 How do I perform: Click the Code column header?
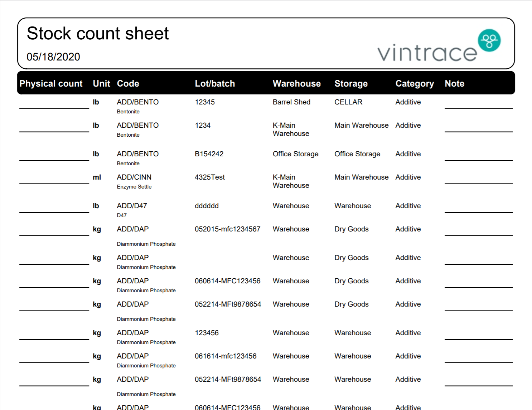pyautogui.click(x=128, y=84)
